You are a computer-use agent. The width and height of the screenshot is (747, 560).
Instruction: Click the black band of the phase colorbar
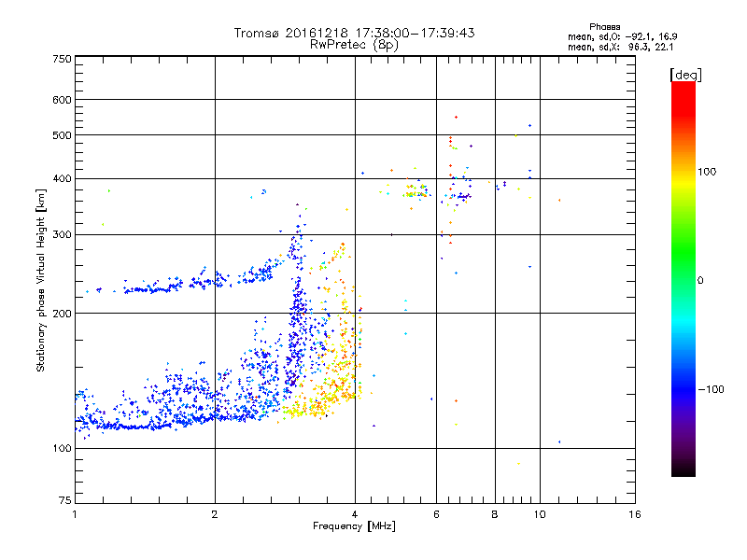coord(684,469)
